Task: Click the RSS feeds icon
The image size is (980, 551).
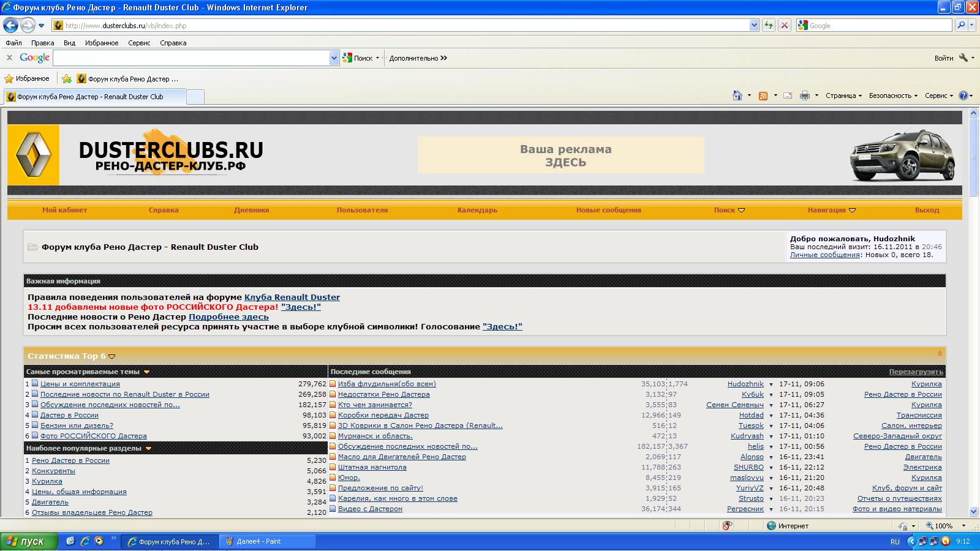Action: [763, 96]
